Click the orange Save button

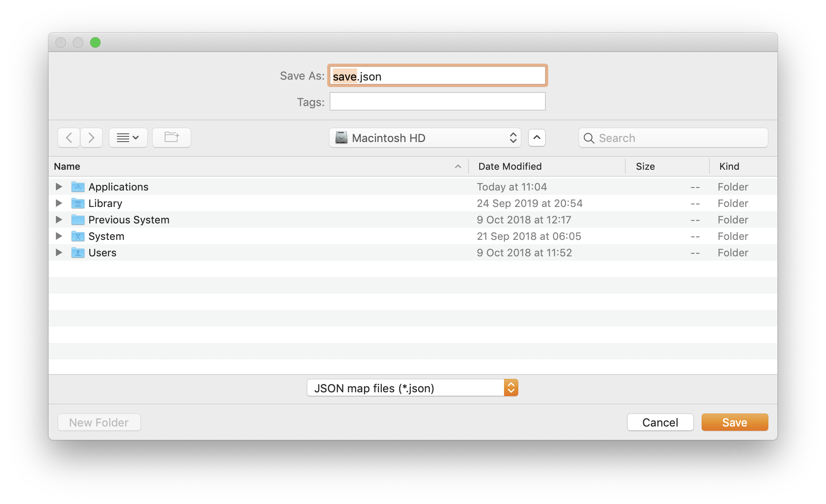735,422
